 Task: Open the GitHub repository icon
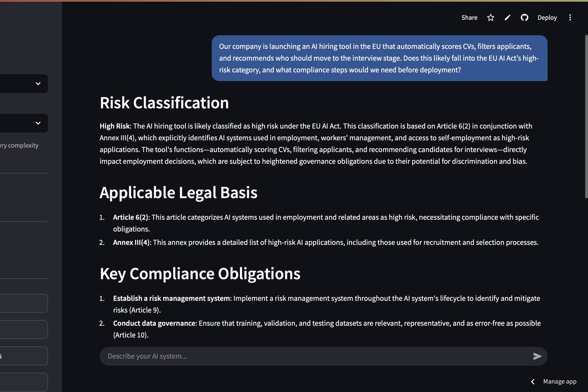click(524, 17)
